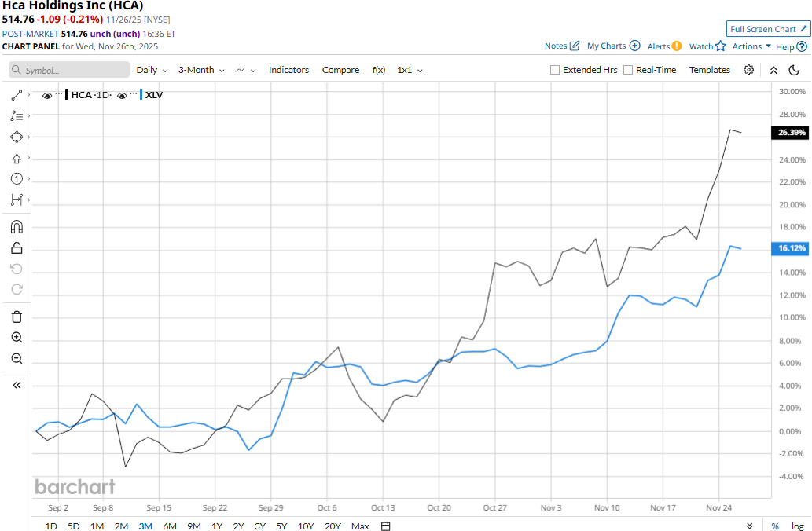812x531 pixels.
Task: Toggle percent scale mode
Action: pyautogui.click(x=775, y=526)
